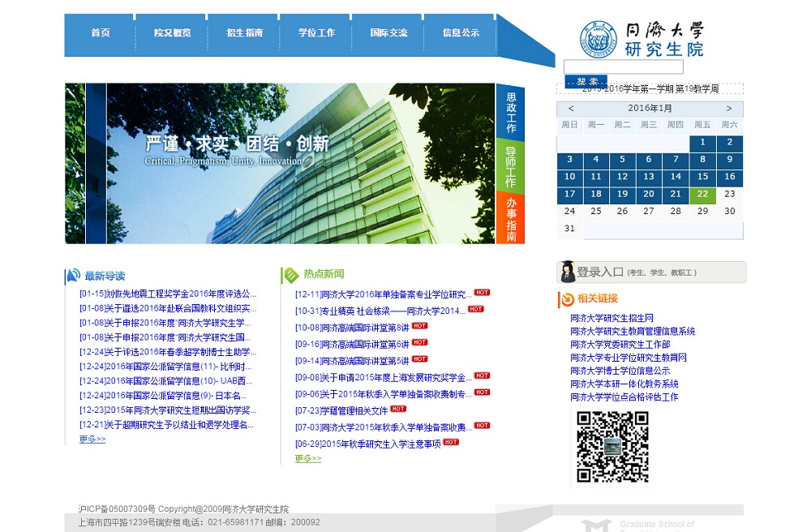
Task: Click the graduate avatar login icon
Action: pos(568,272)
